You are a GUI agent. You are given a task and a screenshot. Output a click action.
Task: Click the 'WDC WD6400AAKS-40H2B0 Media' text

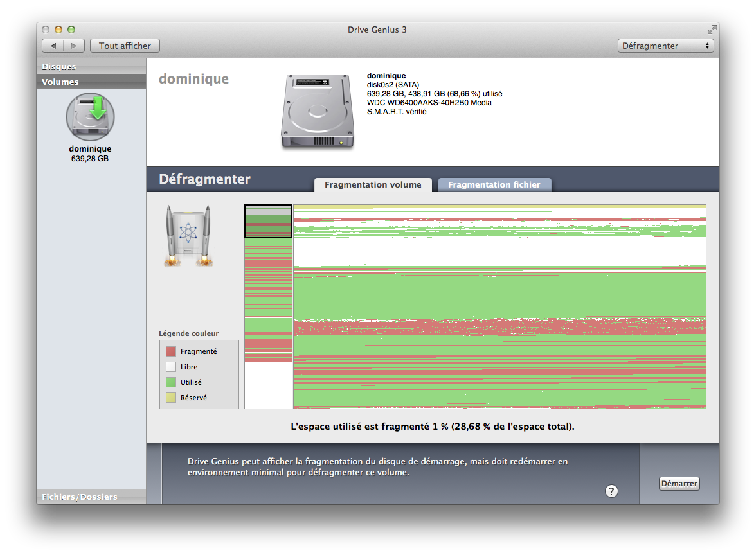click(429, 103)
